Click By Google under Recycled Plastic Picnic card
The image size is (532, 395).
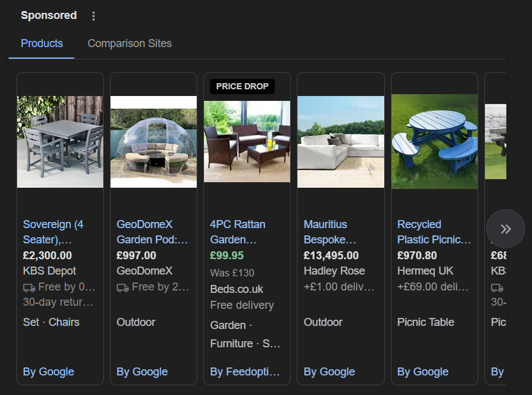(423, 372)
